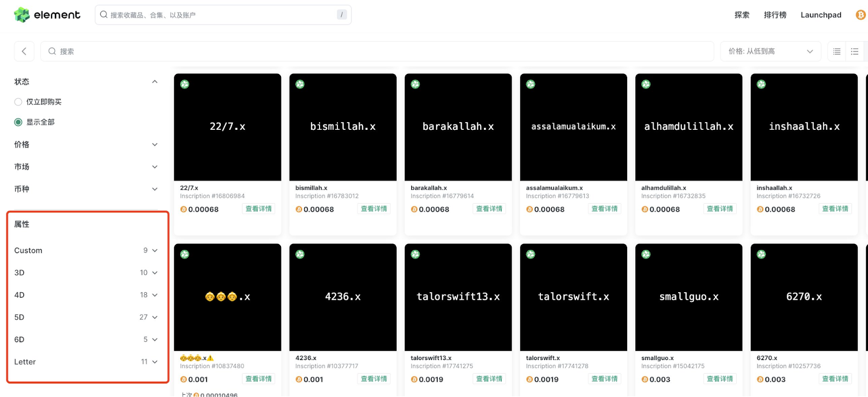
Task: View details of smallguo.x
Action: [x=720, y=379]
